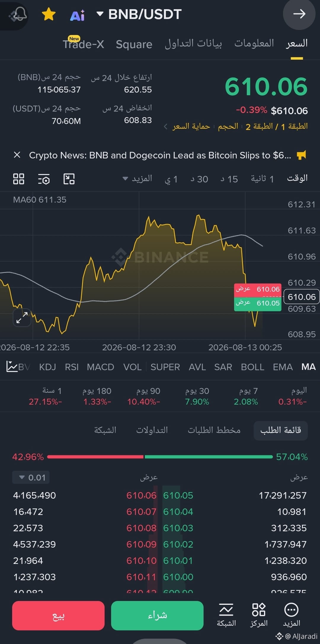Select the السعر tab
Viewport: 320px width, 644px height.
click(297, 44)
